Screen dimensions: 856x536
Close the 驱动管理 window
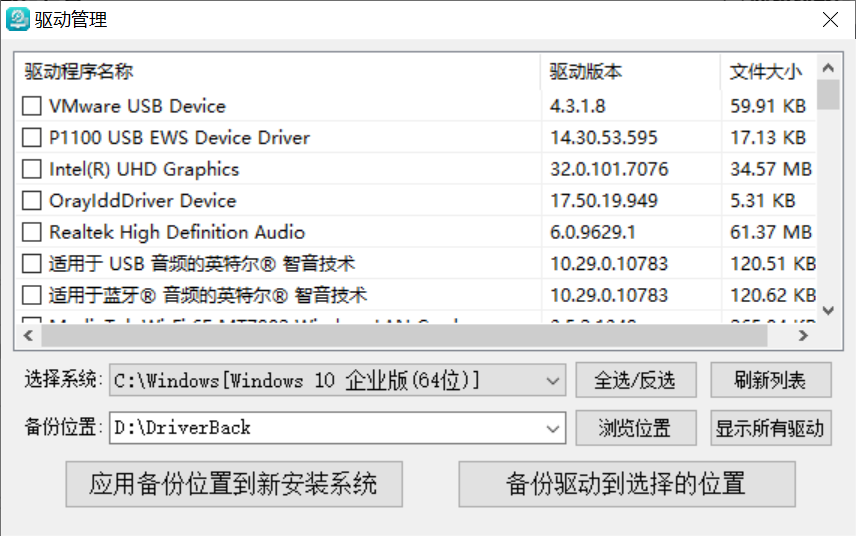[x=830, y=20]
